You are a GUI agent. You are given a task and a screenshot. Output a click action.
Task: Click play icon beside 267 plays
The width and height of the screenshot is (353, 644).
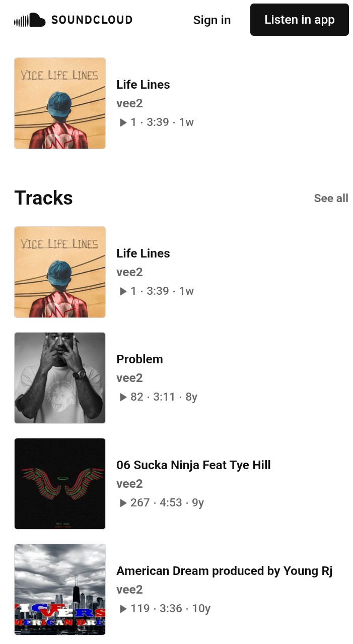point(123,503)
